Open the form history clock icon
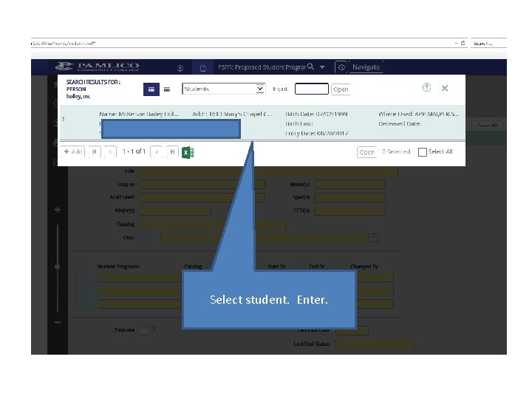The image size is (532, 399). click(341, 67)
